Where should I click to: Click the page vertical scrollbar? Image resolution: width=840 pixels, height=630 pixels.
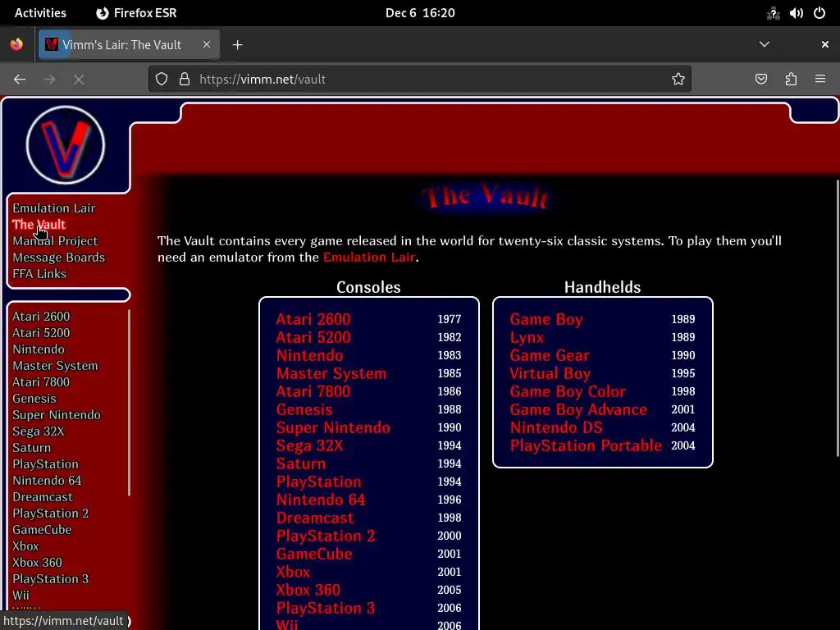[838, 318]
